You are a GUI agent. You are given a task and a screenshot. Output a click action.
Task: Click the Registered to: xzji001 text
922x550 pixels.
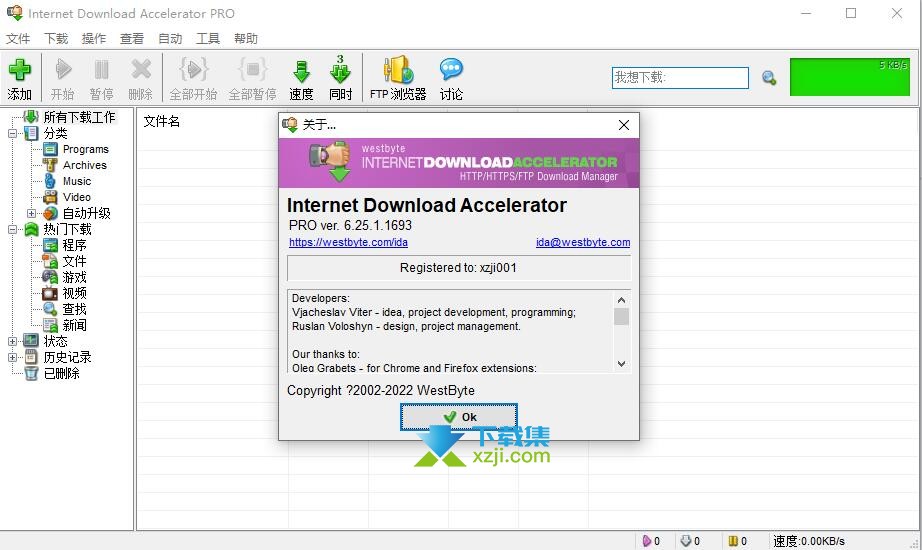tap(458, 268)
